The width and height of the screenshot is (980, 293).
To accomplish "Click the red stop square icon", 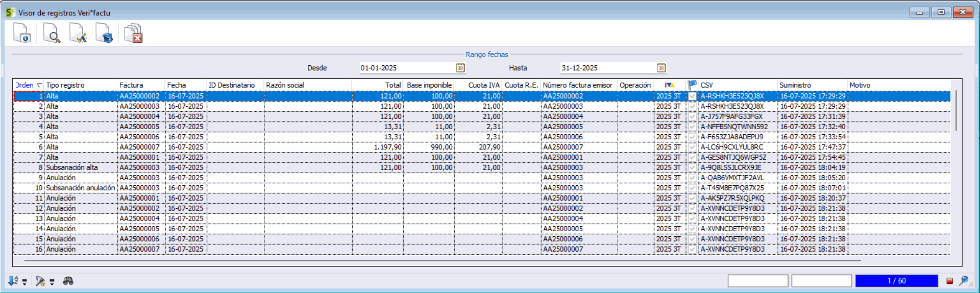I will 950,281.
